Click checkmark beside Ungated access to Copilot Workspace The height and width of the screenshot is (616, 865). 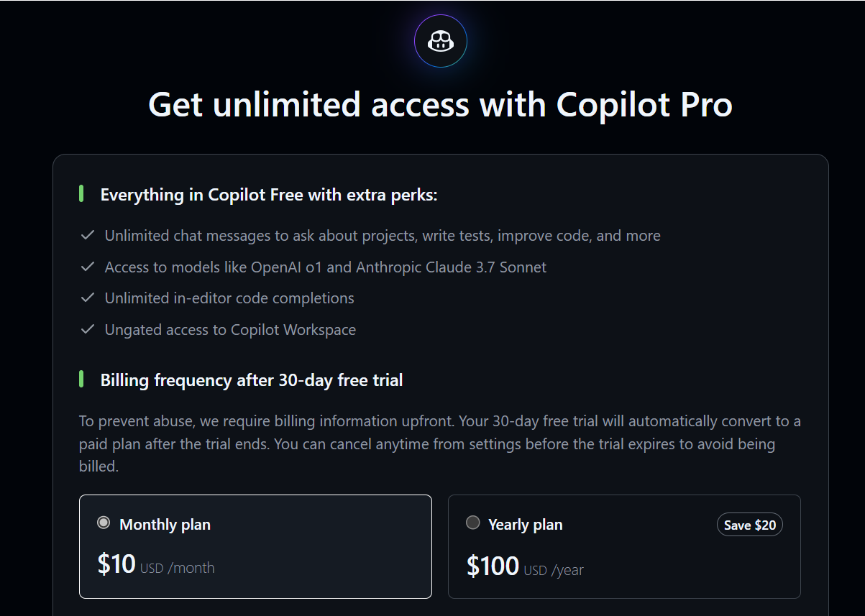pyautogui.click(x=88, y=329)
